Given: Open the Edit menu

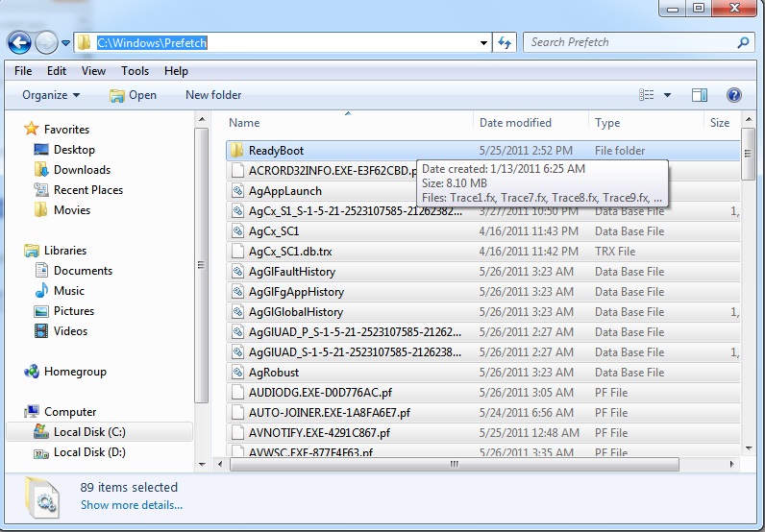Looking at the screenshot, I should click(x=57, y=71).
